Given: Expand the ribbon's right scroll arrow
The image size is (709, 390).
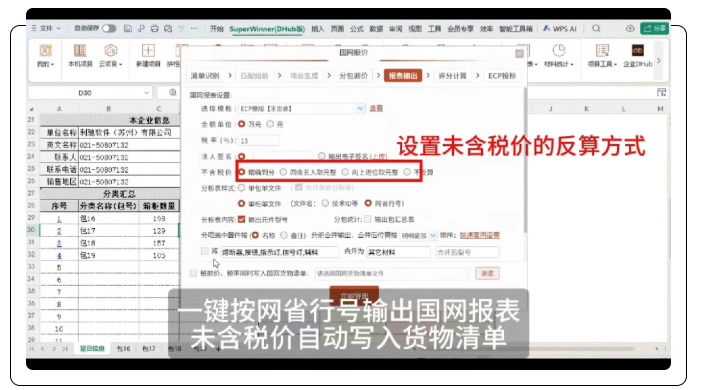Looking at the screenshot, I should [659, 60].
